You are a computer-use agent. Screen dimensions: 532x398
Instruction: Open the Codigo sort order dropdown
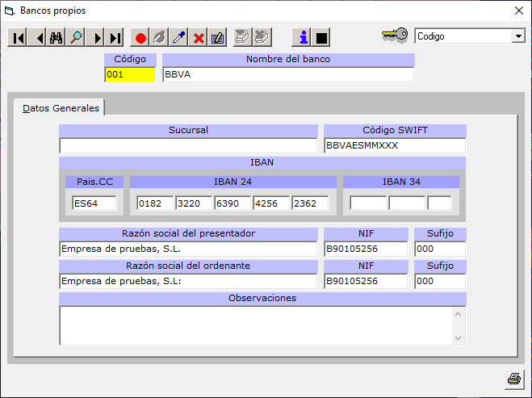tap(517, 36)
